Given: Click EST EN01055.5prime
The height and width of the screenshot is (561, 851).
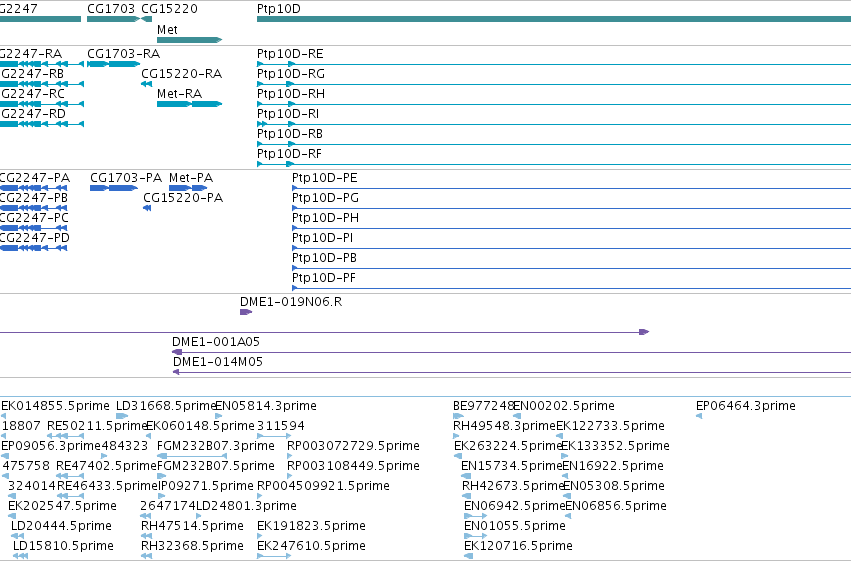Looking at the screenshot, I should pyautogui.click(x=515, y=526).
